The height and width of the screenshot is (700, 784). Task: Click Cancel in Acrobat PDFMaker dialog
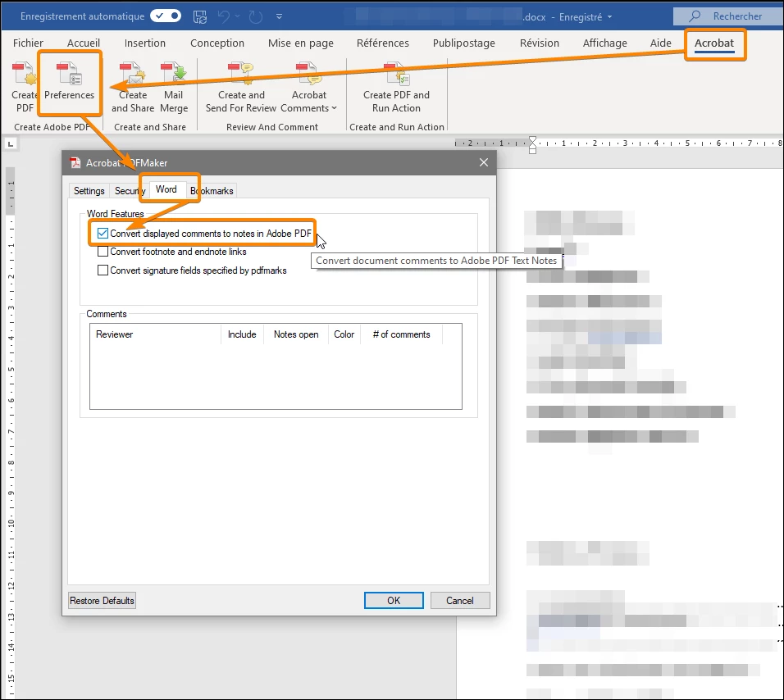pyautogui.click(x=460, y=601)
